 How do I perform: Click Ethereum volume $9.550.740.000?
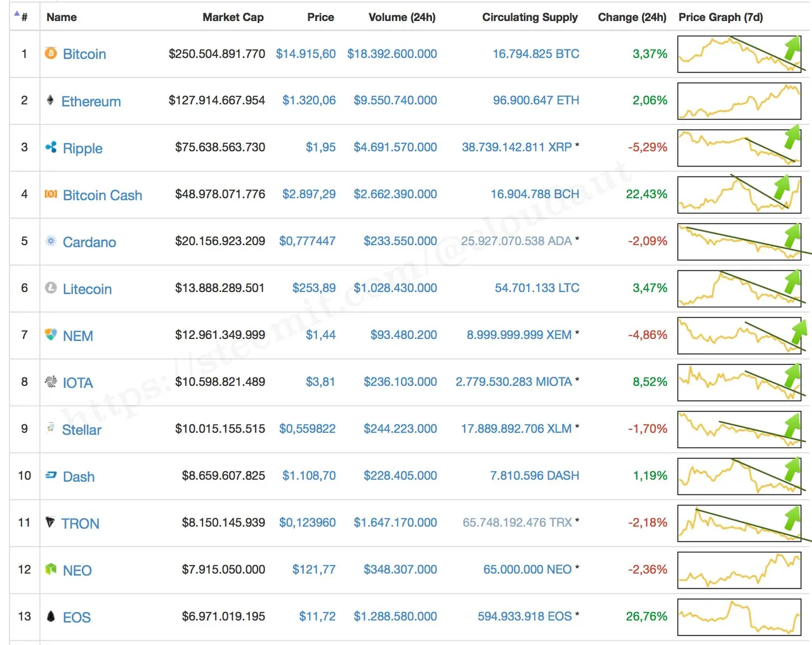point(395,100)
